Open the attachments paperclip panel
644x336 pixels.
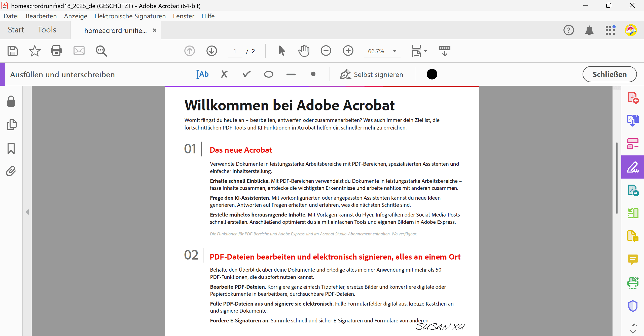pyautogui.click(x=11, y=171)
